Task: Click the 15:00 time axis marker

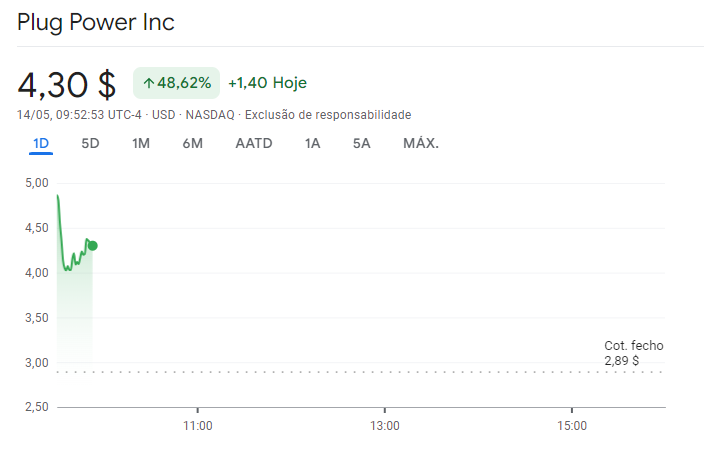Action: pyautogui.click(x=572, y=426)
